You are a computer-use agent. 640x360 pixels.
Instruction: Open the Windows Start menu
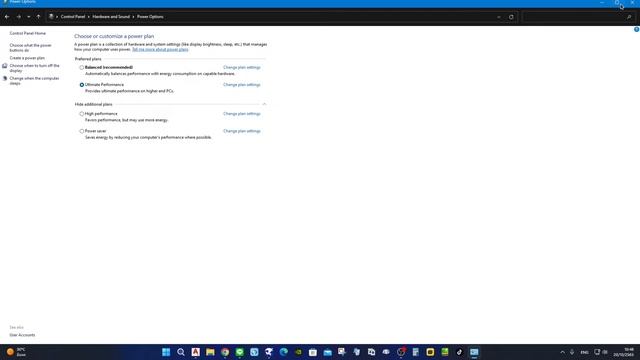[x=166, y=352]
